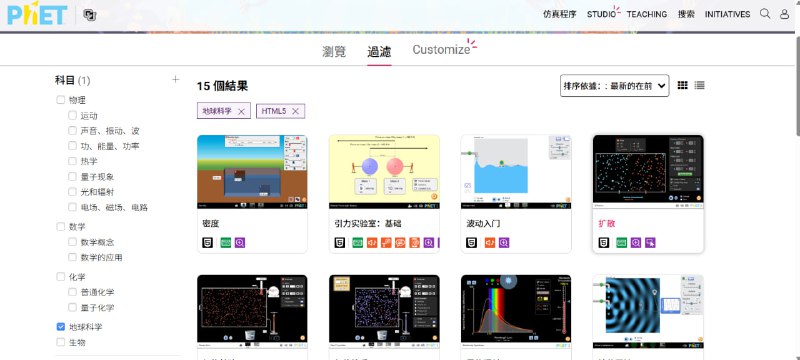
Task: Open the 搜索 navigation item
Action: pyautogui.click(x=686, y=14)
